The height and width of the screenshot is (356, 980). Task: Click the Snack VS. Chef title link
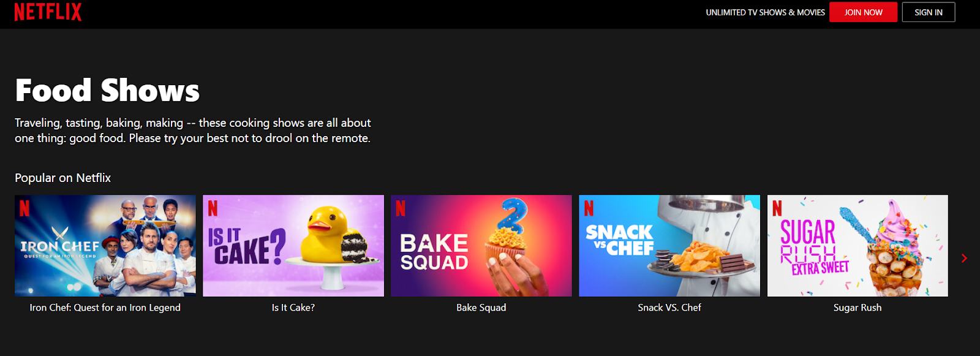pos(669,308)
